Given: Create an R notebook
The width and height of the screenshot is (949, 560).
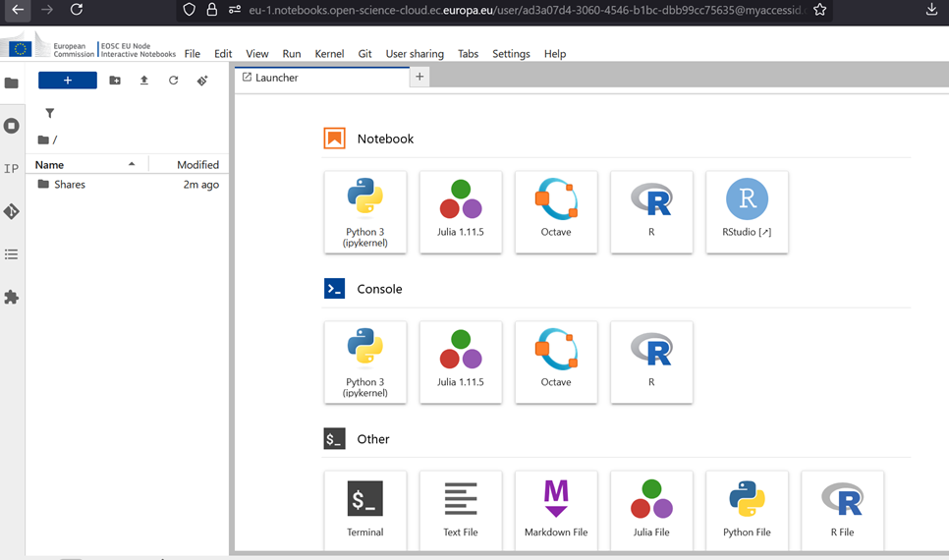Looking at the screenshot, I should [652, 212].
